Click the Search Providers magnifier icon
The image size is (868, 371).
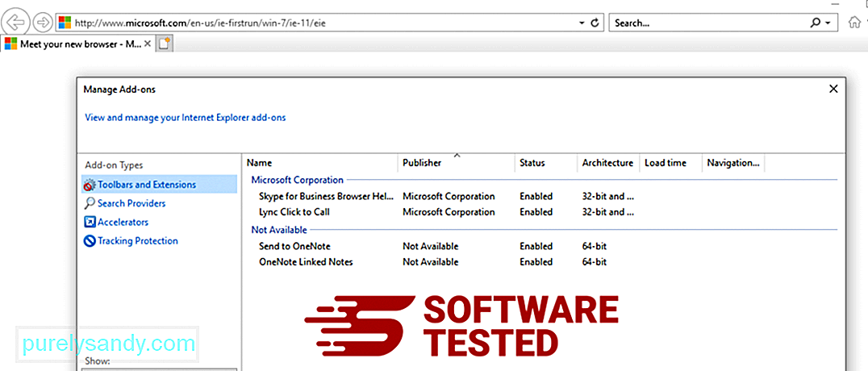[x=89, y=204]
